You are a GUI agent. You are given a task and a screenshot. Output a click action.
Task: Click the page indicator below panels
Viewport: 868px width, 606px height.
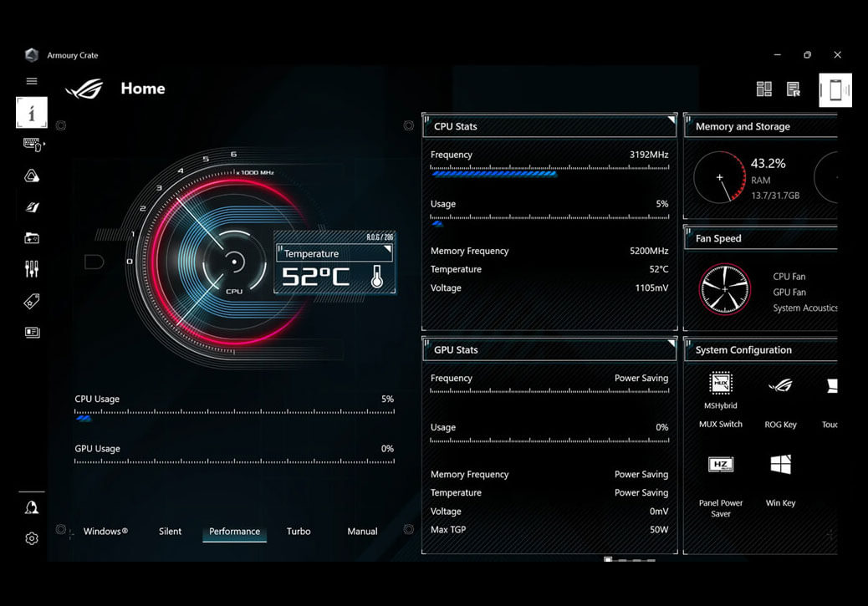pos(630,559)
